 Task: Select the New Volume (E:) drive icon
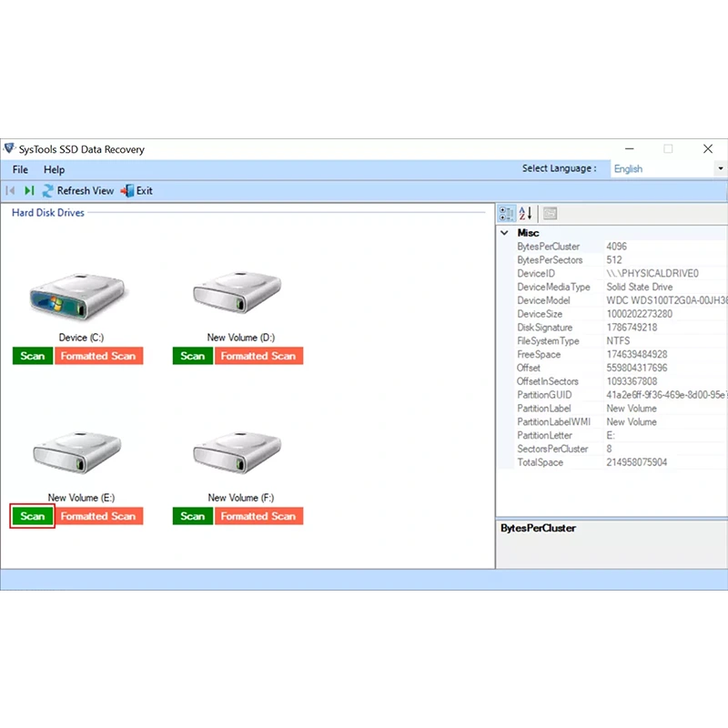click(x=77, y=452)
